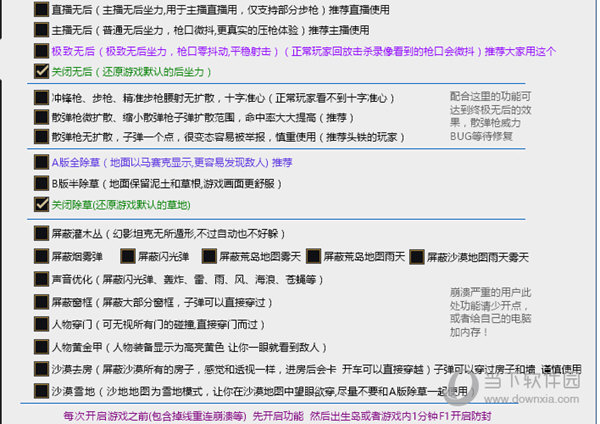Click the 屏蔽荒岛地图雨天 label text
Screen dimensions: 600x424
coord(364,256)
